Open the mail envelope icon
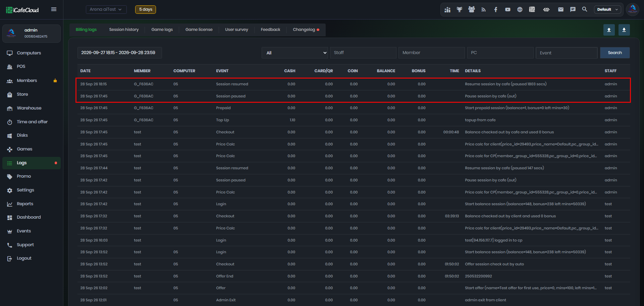This screenshot has width=644, height=306. point(560,9)
